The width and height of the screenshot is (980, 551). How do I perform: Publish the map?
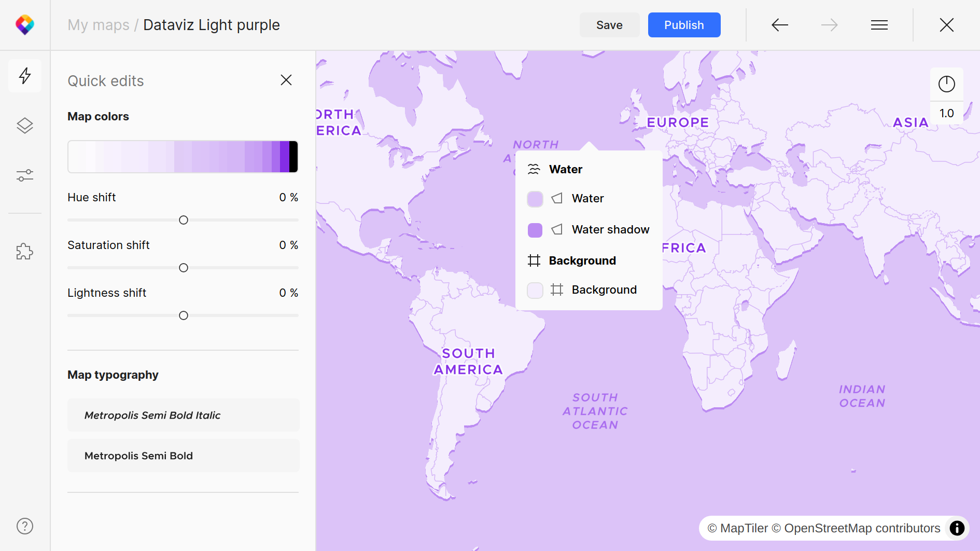(684, 25)
